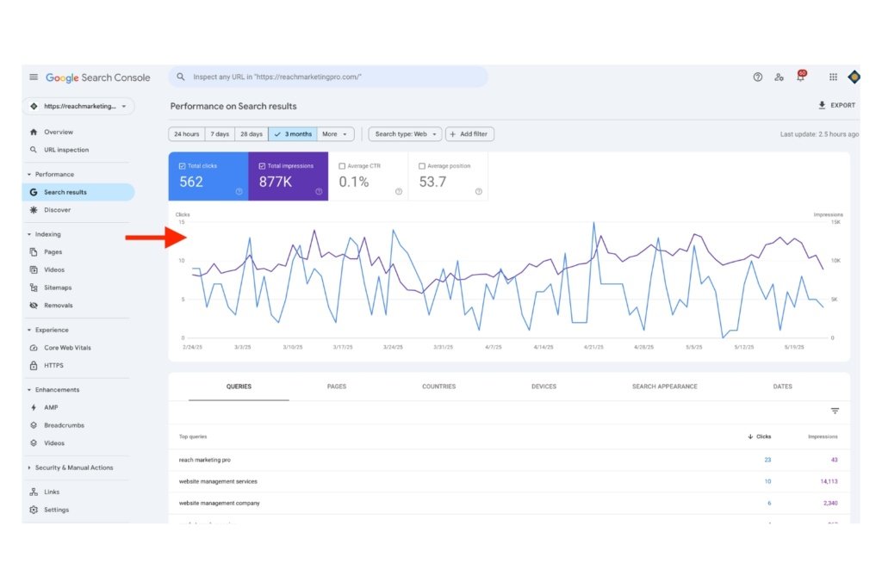Viewport: 882px width, 588px height.
Task: Open the account avatar menu
Action: pos(854,77)
